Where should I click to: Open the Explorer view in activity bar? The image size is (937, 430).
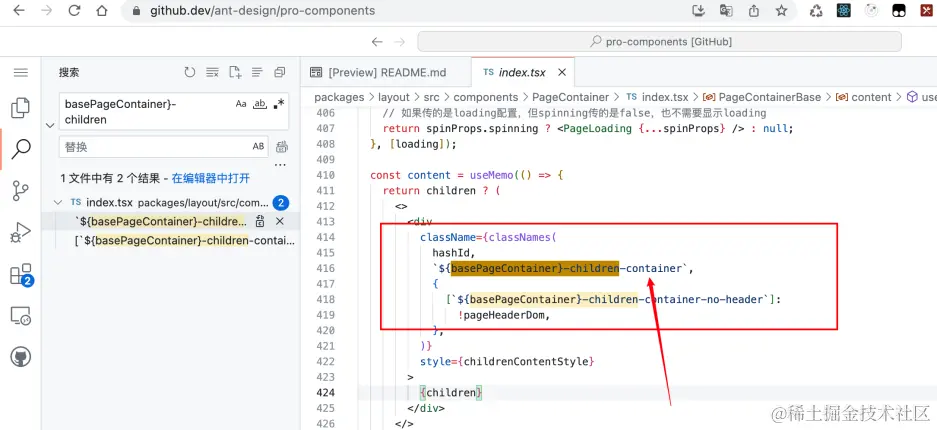tap(20, 108)
